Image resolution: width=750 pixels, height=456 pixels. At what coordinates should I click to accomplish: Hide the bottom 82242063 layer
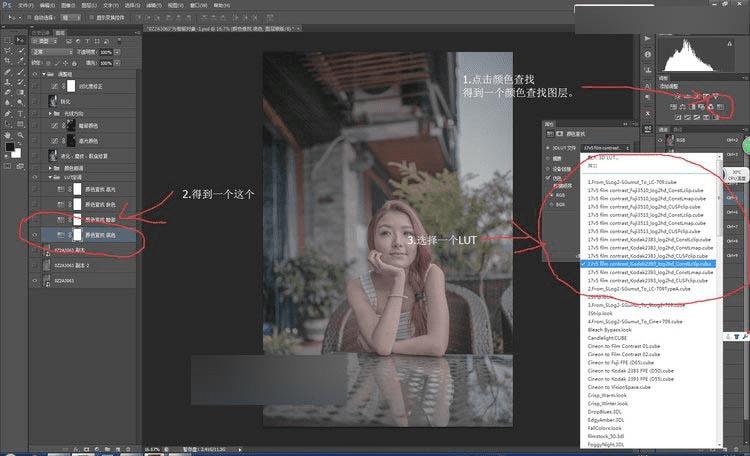click(34, 281)
